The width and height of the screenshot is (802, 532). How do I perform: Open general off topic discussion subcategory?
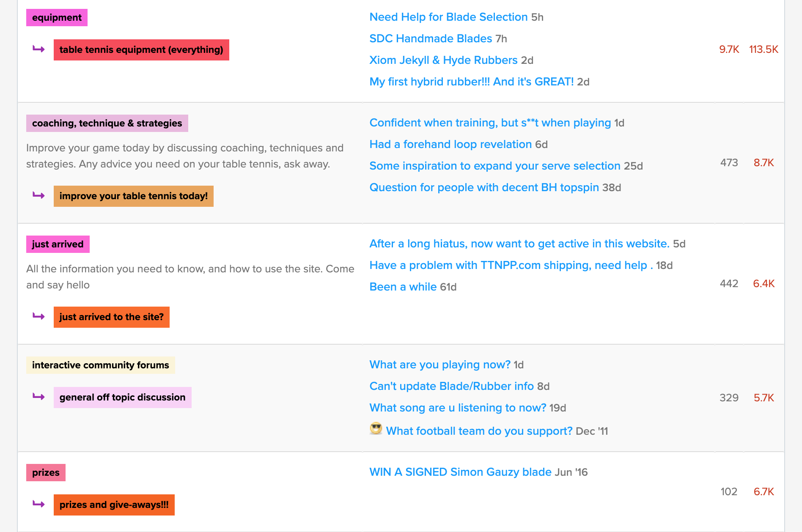click(123, 398)
